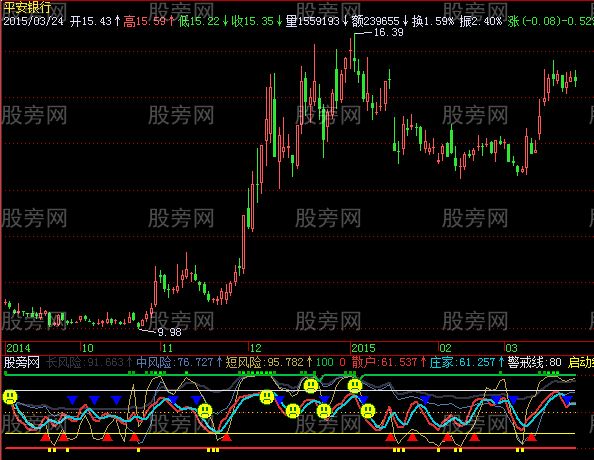The width and height of the screenshot is (594, 460).
Task: Click the date 2015/03/24 in header
Action: (34, 21)
